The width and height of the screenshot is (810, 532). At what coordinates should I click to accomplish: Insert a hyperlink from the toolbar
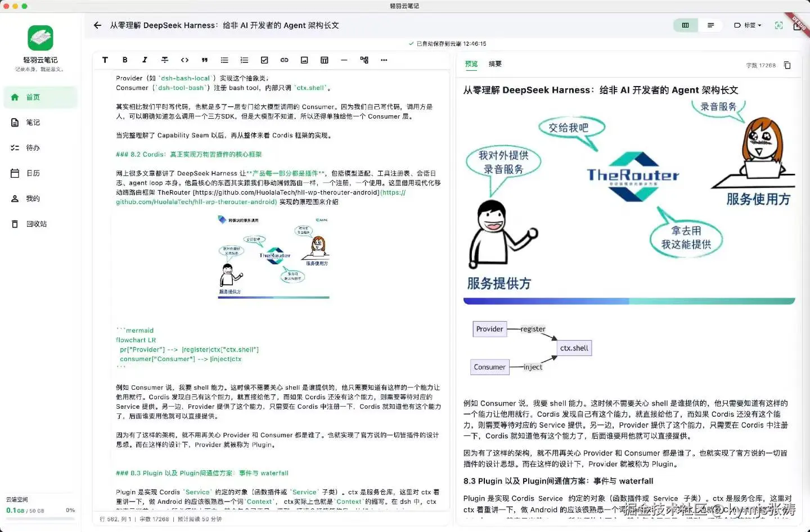click(284, 60)
